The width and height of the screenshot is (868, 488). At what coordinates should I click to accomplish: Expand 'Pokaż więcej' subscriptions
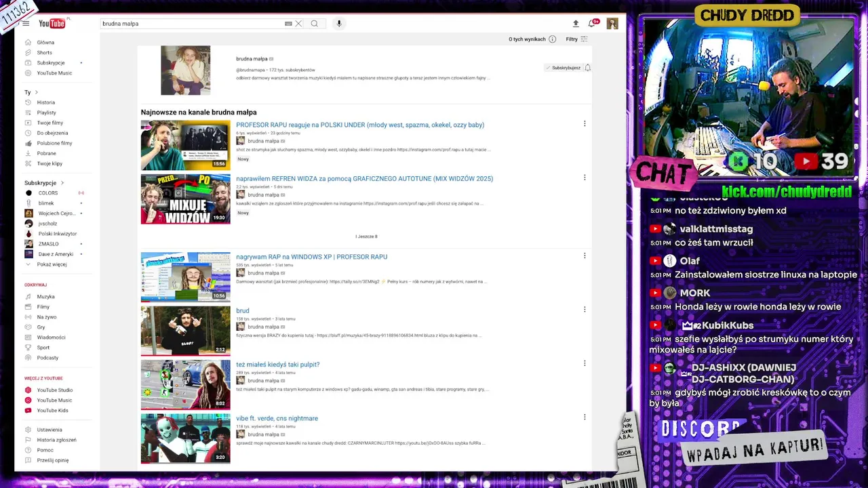[x=52, y=264]
